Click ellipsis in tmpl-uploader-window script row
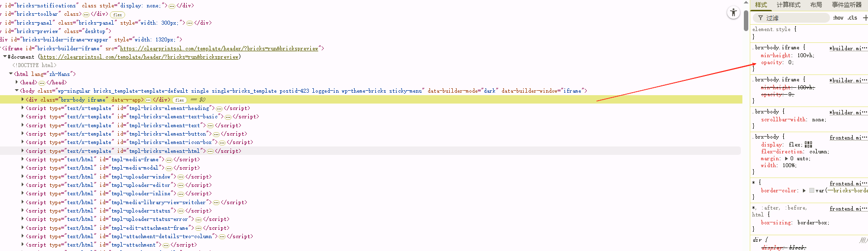The width and height of the screenshot is (868, 251). tap(181, 177)
